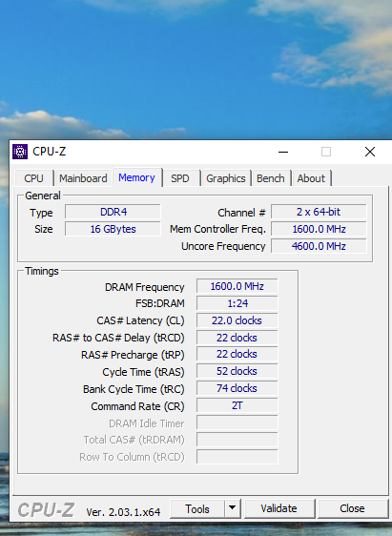Click the tRAS value 52 clocks
Viewport: 392px width, 536px height.
(x=237, y=371)
